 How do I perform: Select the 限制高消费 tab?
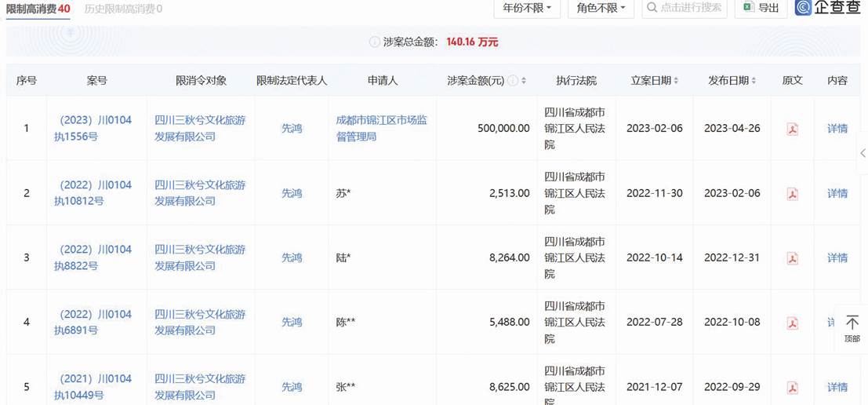[38, 9]
